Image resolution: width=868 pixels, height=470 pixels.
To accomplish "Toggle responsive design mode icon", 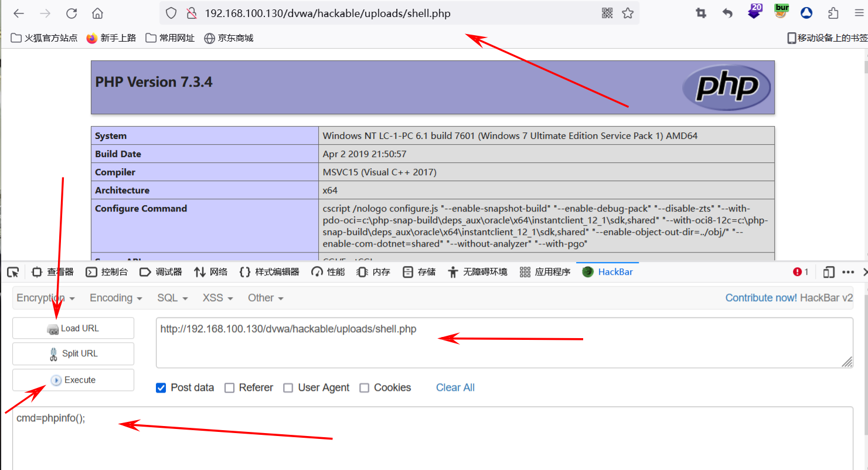I will (x=829, y=272).
